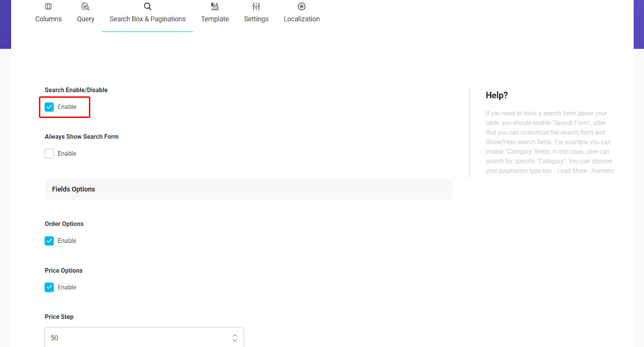Decrease Price Step with down arrow
Screen dimensions: 644x347
pos(235,341)
